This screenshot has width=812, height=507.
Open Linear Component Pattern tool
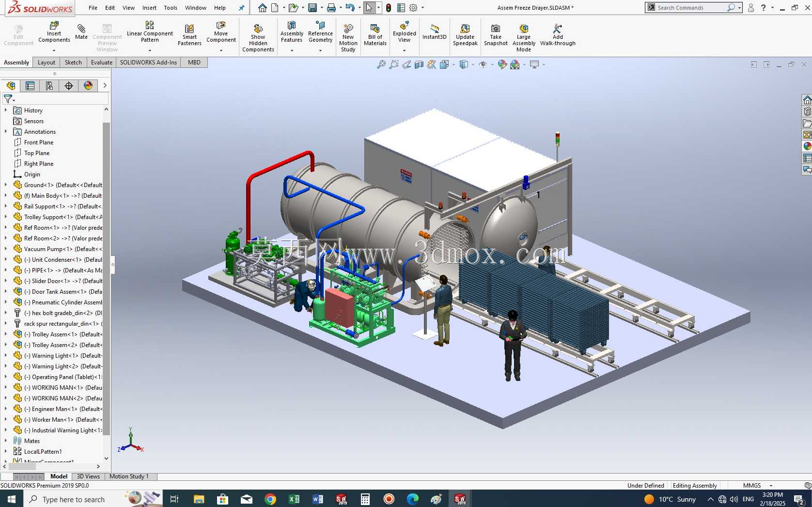point(150,32)
